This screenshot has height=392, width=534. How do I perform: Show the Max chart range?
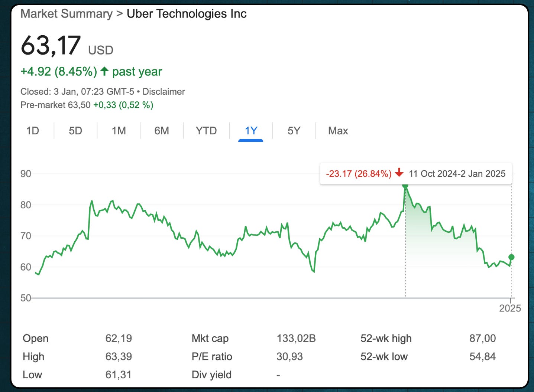click(338, 131)
